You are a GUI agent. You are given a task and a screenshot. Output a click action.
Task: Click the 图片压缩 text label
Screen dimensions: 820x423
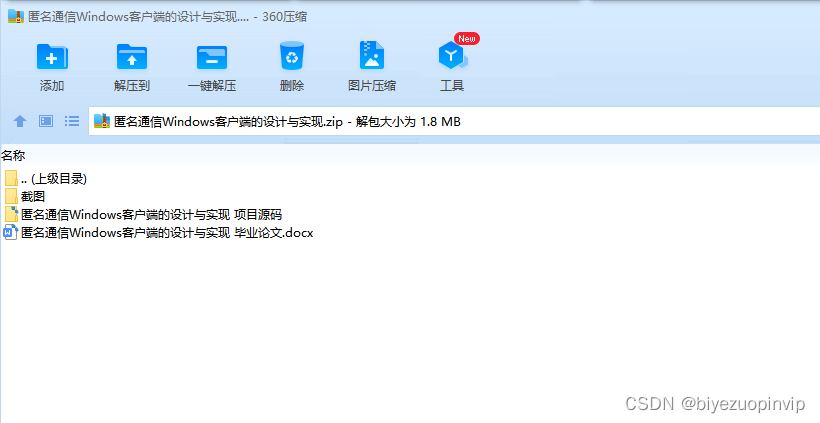372,86
